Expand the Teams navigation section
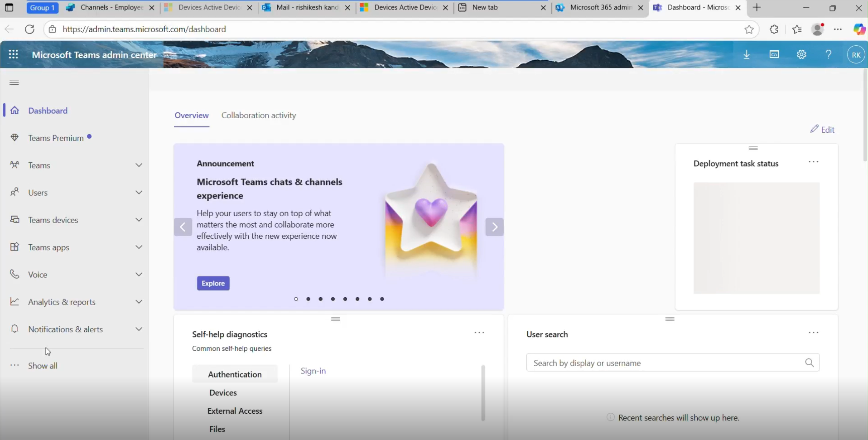 click(x=139, y=165)
